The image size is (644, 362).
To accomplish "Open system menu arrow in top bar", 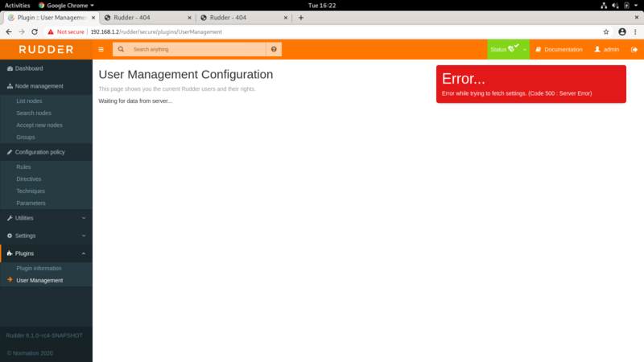I will coord(636,6).
